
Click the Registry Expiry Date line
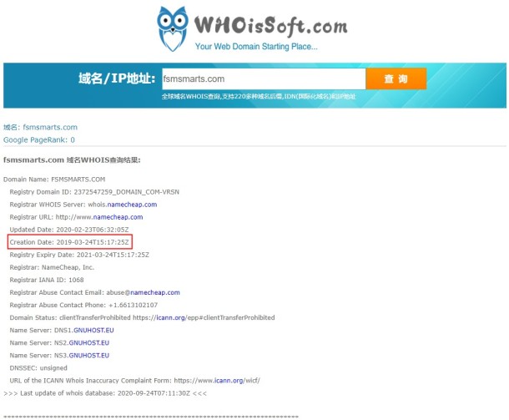(79, 255)
